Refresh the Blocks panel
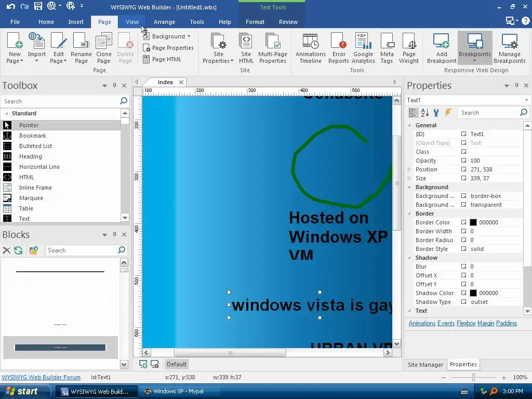 coord(18,250)
